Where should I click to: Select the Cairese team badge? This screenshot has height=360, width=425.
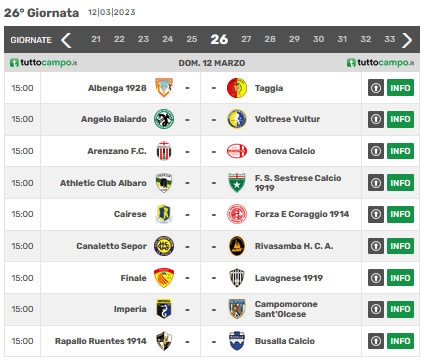[164, 214]
